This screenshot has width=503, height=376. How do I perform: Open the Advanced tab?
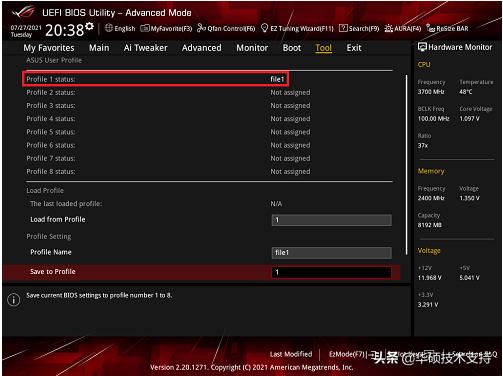coord(202,48)
